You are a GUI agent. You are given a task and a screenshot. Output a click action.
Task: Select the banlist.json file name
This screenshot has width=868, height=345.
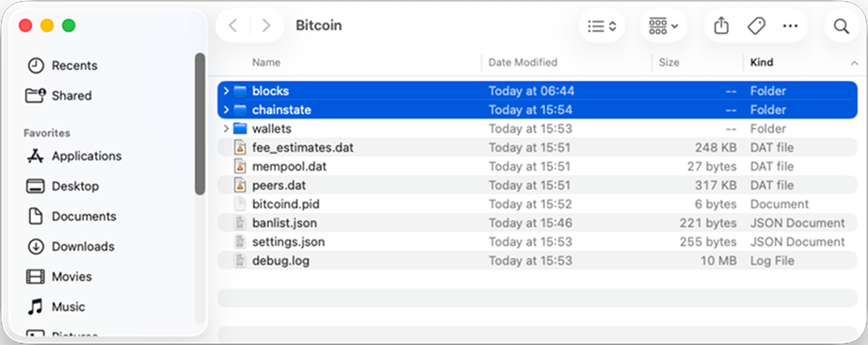coord(284,223)
